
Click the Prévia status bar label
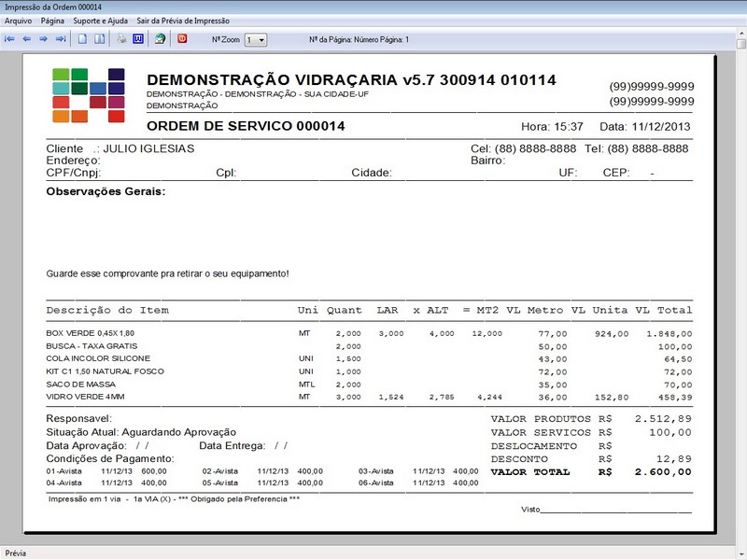[14, 552]
